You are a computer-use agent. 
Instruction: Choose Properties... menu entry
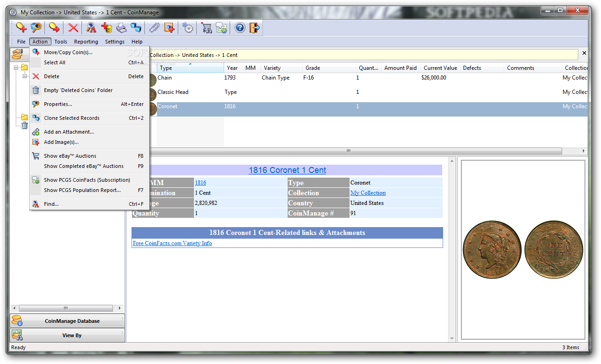[x=89, y=104]
